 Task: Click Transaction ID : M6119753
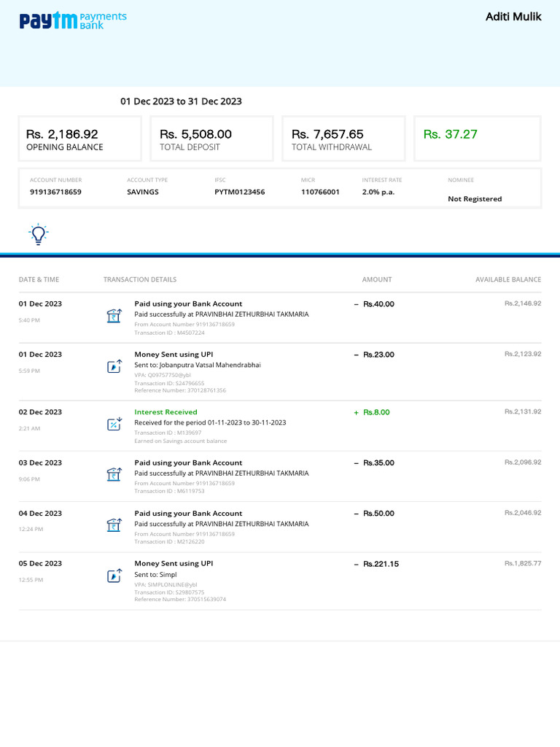click(x=169, y=491)
